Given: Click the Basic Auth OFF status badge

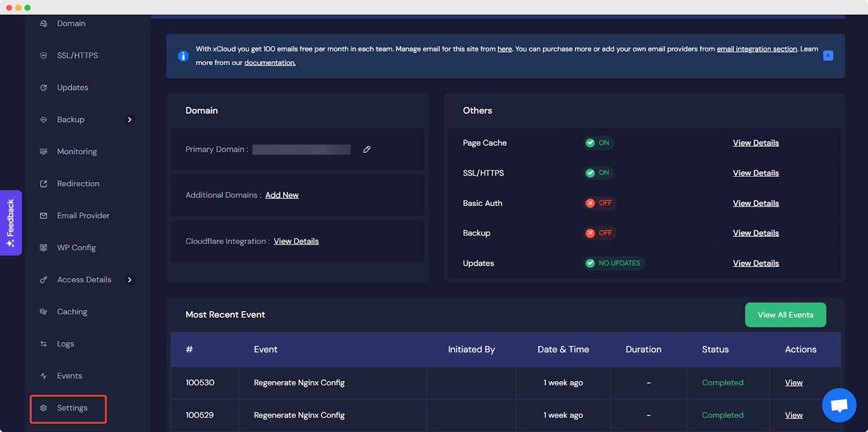Looking at the screenshot, I should click(x=599, y=203).
